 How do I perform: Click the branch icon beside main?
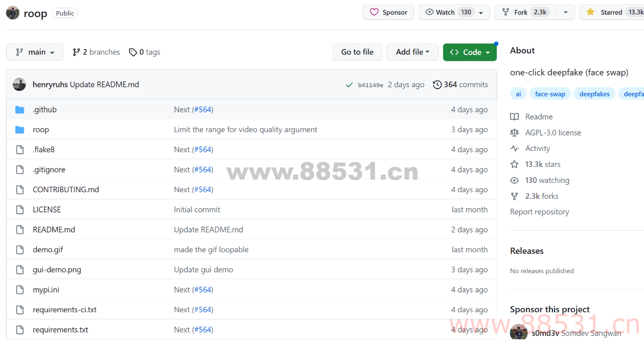pos(19,52)
